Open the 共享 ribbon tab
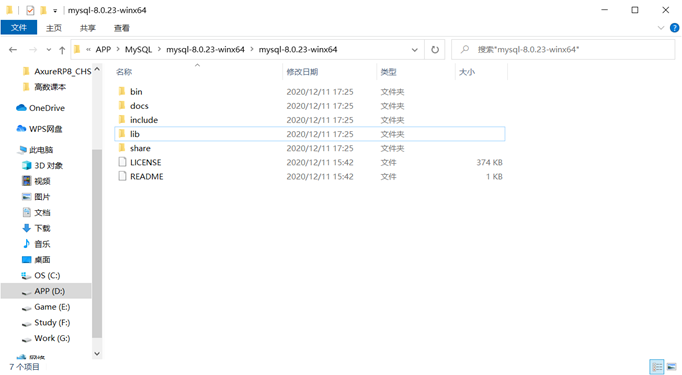This screenshot has height=375, width=682. [x=87, y=28]
